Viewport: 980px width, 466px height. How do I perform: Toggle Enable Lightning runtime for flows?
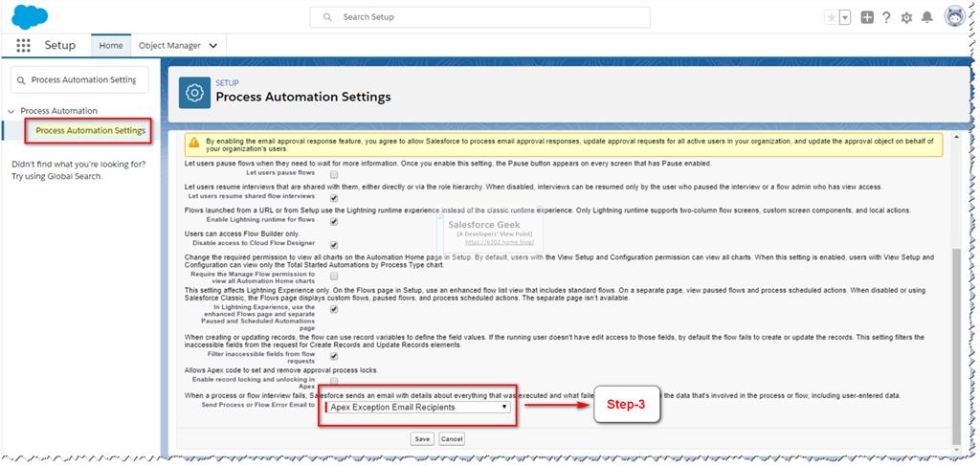pyautogui.click(x=334, y=221)
